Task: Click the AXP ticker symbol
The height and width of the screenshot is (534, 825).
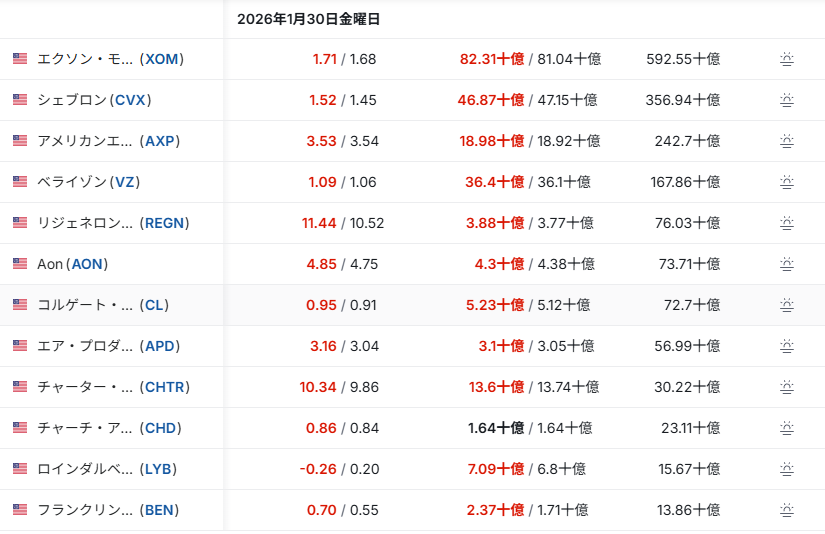Action: tap(160, 141)
